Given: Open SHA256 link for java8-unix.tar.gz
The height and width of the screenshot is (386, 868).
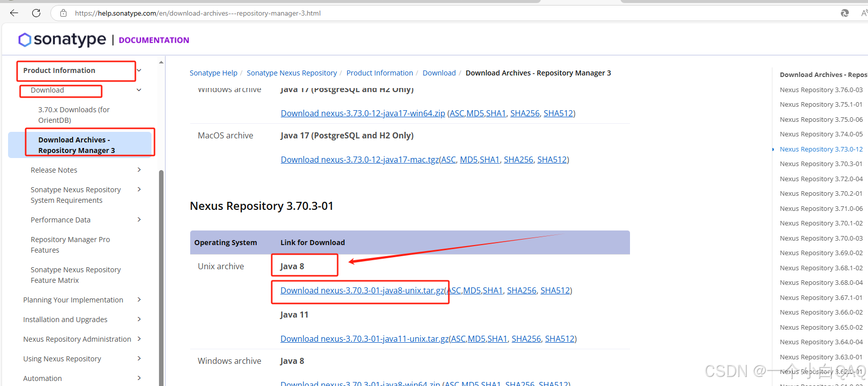Looking at the screenshot, I should pos(522,290).
